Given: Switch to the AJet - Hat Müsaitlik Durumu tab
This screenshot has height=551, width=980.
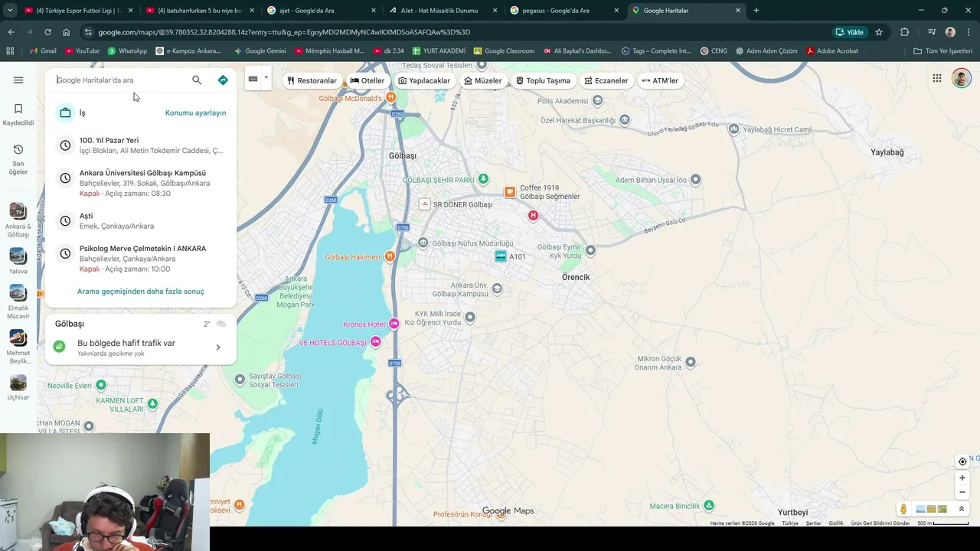Looking at the screenshot, I should click(x=443, y=11).
